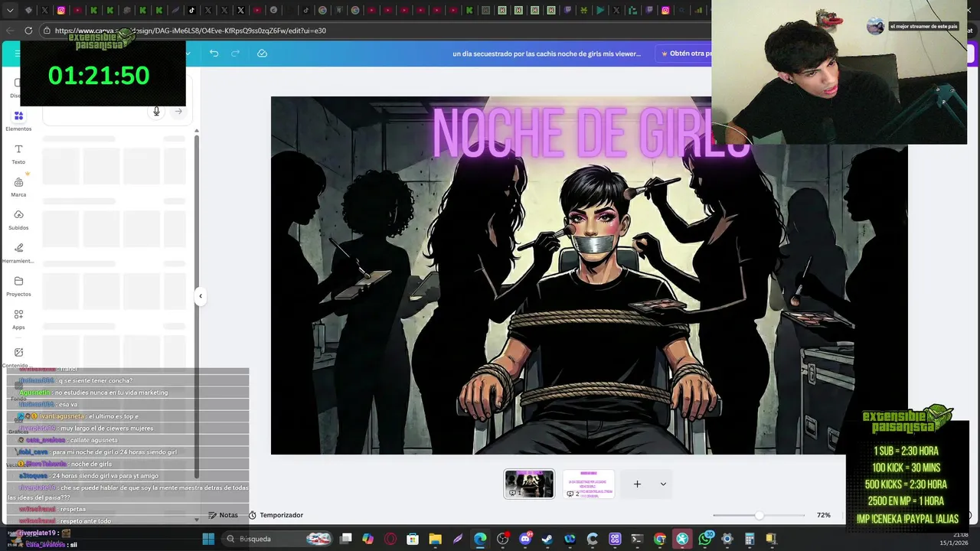Click the browser address bar URL
Viewport: 980px width, 551px height.
(191, 31)
